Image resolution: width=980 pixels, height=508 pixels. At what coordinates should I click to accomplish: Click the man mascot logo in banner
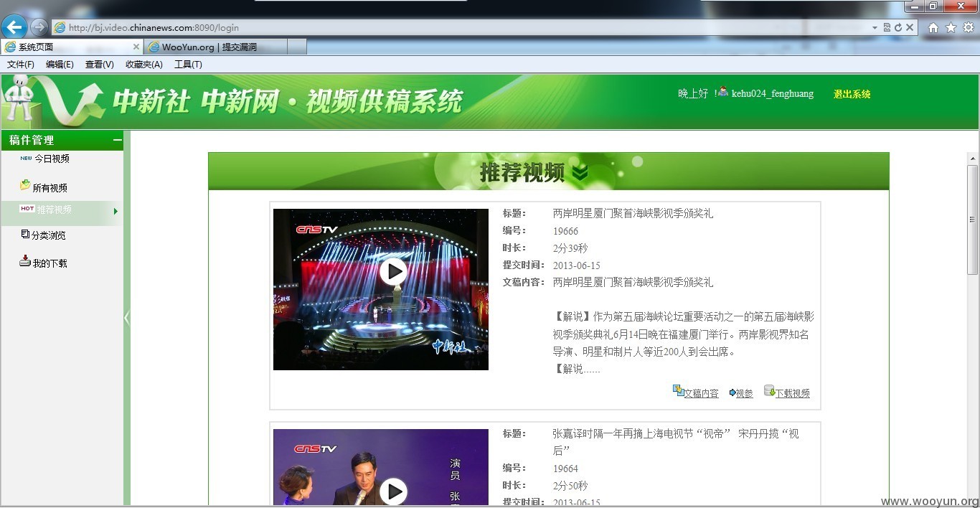pos(20,98)
